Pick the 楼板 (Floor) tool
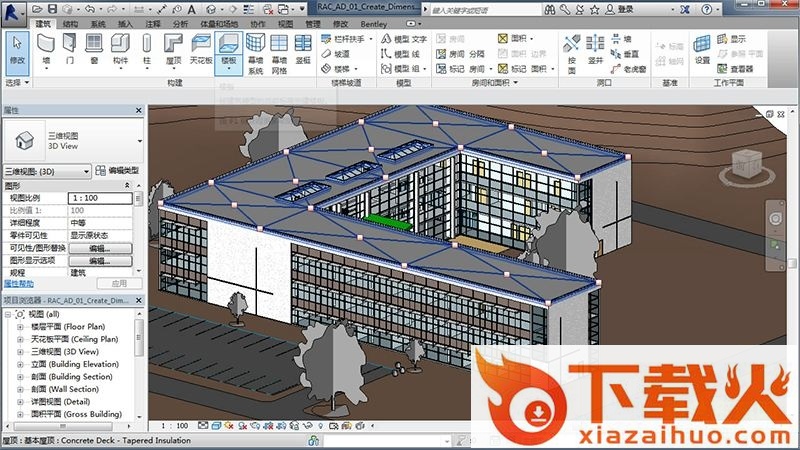 click(x=229, y=47)
